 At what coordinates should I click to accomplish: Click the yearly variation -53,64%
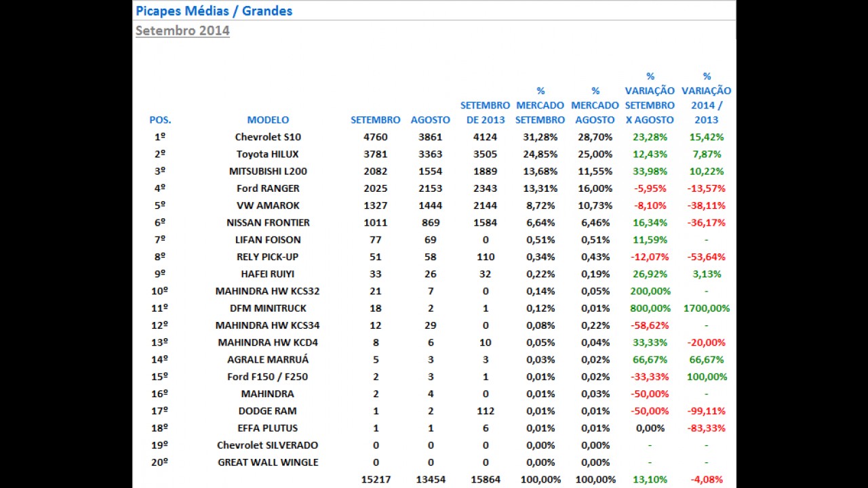tap(707, 257)
